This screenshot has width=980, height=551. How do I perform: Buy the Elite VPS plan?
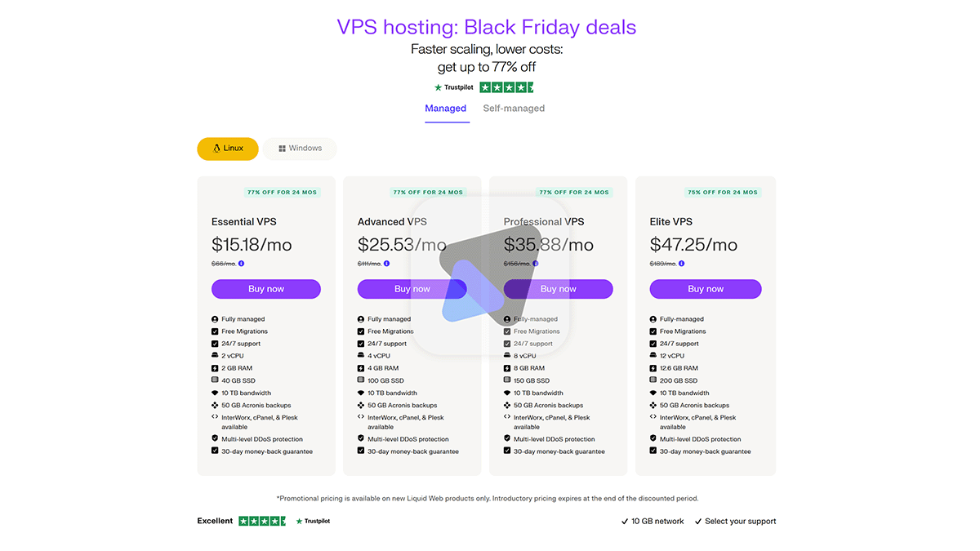(706, 289)
